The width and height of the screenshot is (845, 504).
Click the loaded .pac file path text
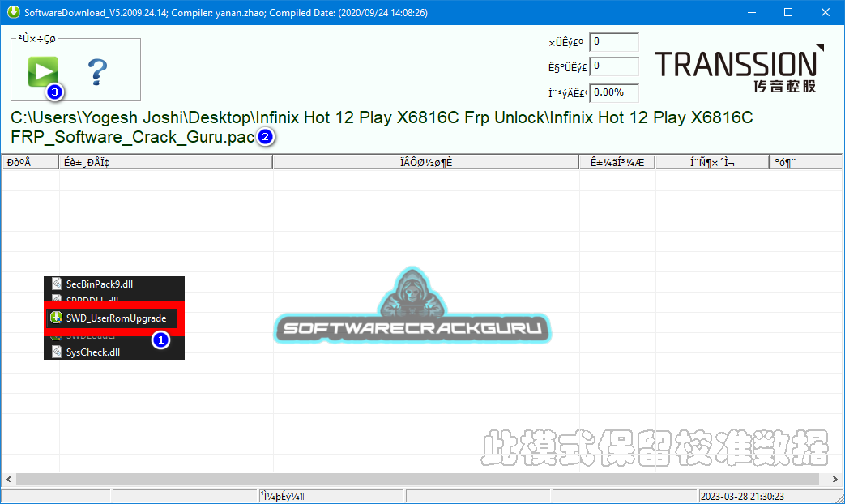point(382,127)
